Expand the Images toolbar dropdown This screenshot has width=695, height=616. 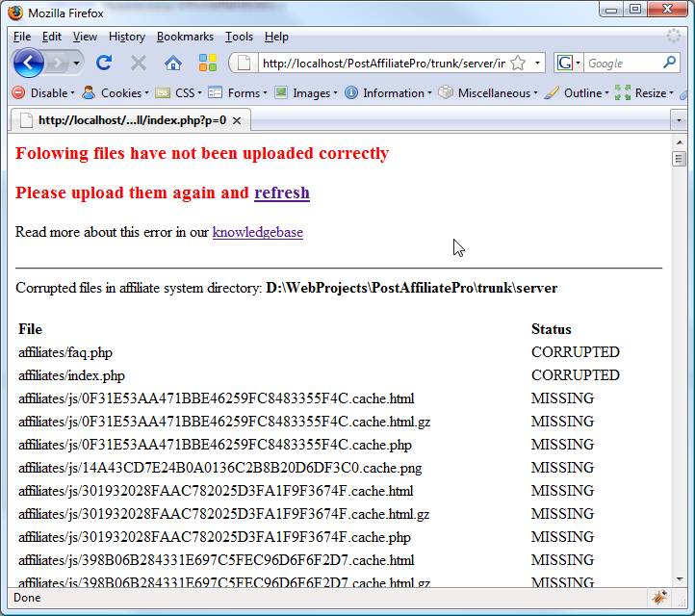(x=335, y=93)
